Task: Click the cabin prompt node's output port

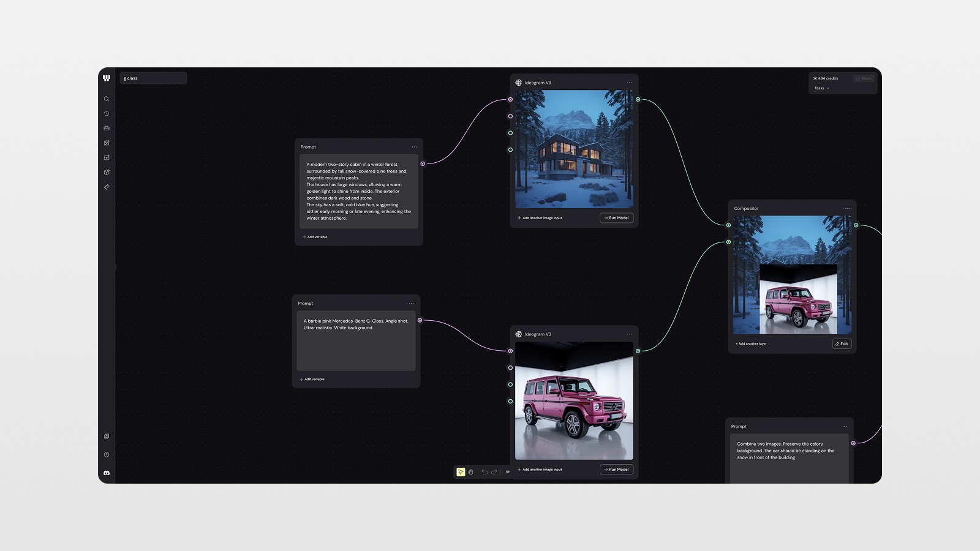Action: [423, 163]
